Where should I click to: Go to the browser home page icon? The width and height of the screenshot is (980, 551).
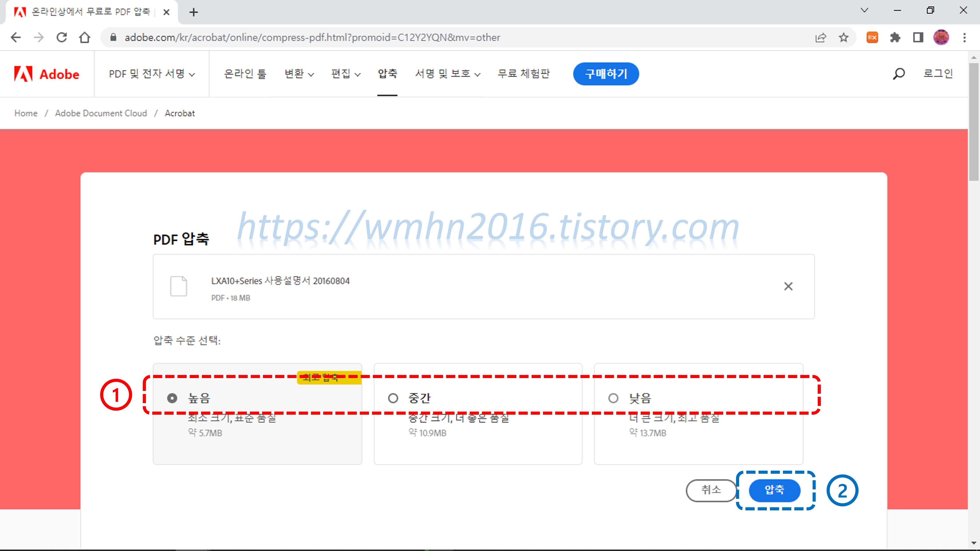pyautogui.click(x=84, y=37)
